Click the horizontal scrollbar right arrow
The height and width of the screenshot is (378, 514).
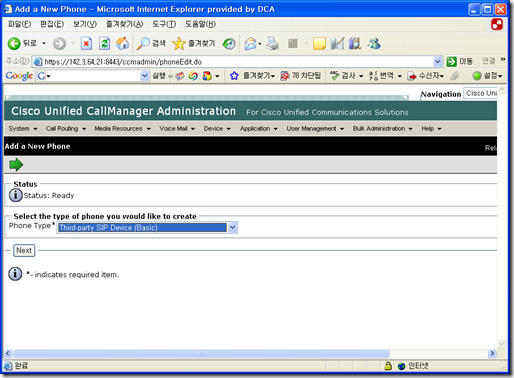(492, 353)
